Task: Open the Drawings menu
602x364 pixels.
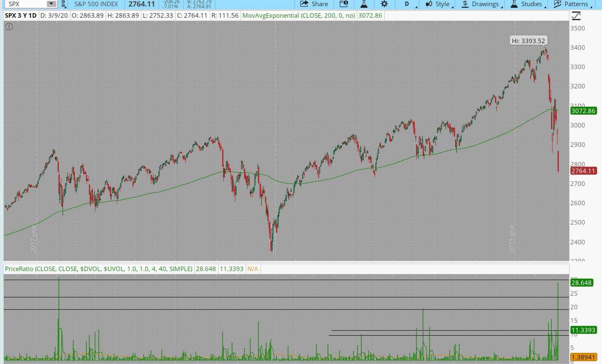Action: click(x=481, y=4)
